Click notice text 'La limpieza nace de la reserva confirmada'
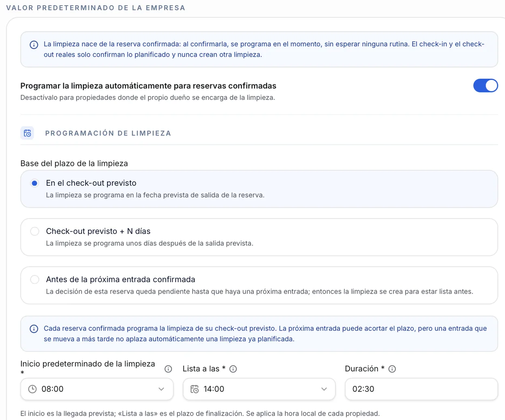Image resolution: width=505 pixels, height=420 pixels. point(264,49)
